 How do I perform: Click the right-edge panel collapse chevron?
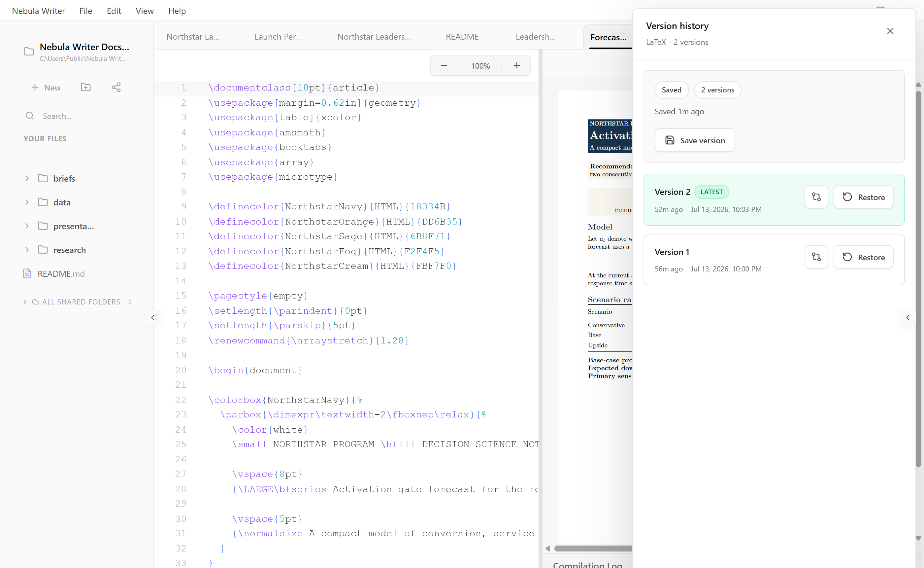[x=907, y=318]
